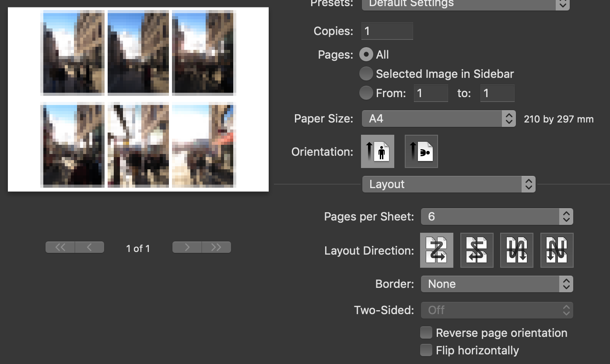Jump to last preview page

point(216,247)
